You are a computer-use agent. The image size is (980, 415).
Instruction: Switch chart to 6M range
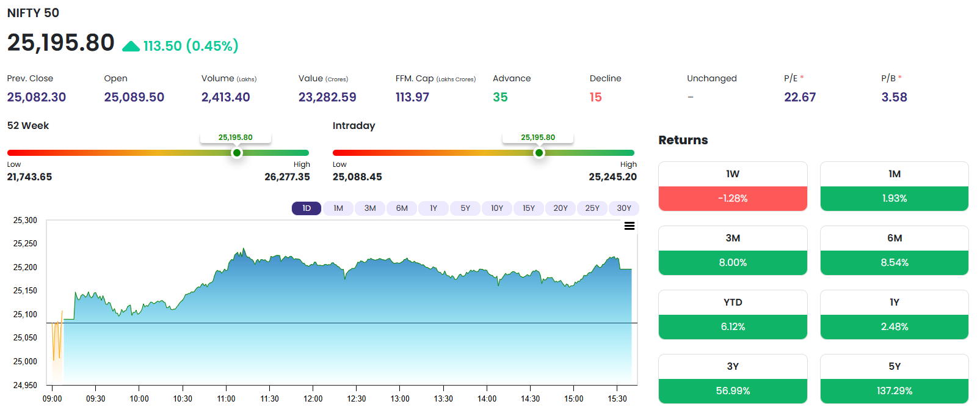tap(402, 208)
